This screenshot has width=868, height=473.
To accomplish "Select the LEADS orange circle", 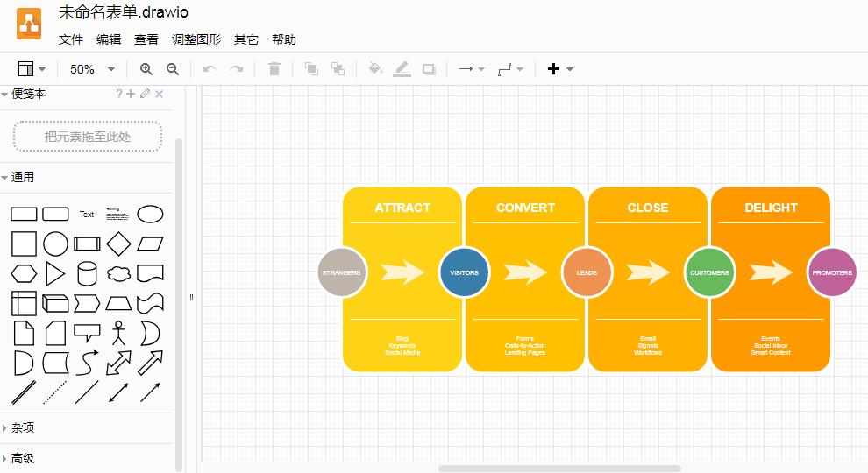I will tap(587, 272).
